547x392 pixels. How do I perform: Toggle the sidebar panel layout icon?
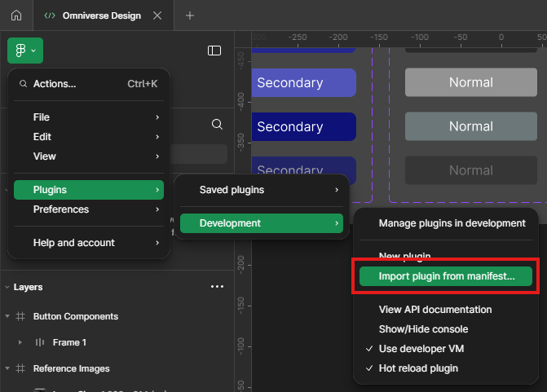click(x=214, y=51)
